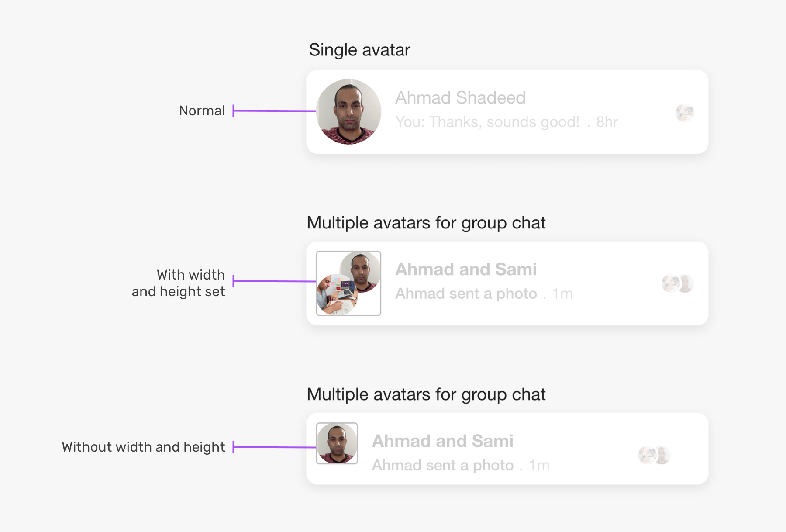Click "Ahmad sent a photo" preview in the bottom card
The image size is (786, 532).
click(442, 465)
